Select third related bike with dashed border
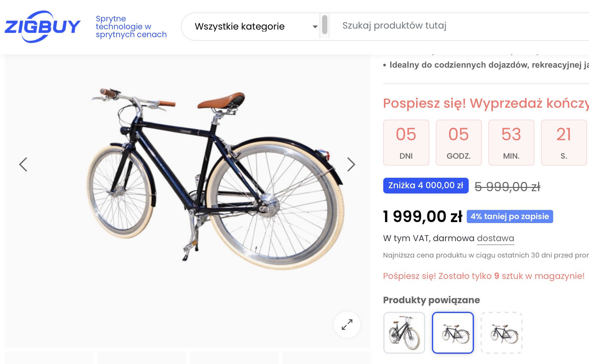589x364 pixels. [501, 333]
